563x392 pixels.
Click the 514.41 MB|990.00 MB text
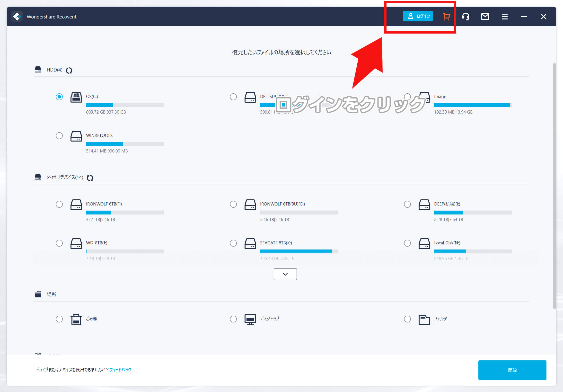pos(107,151)
